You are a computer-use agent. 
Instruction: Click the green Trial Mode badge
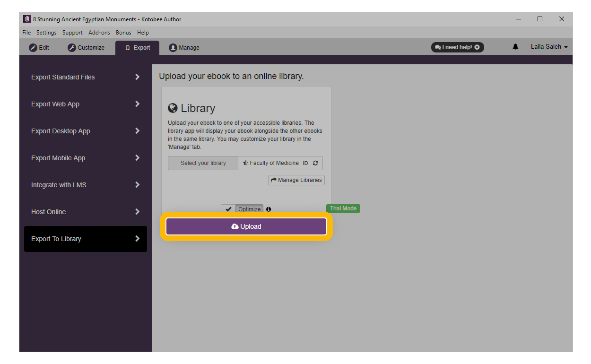tap(343, 208)
